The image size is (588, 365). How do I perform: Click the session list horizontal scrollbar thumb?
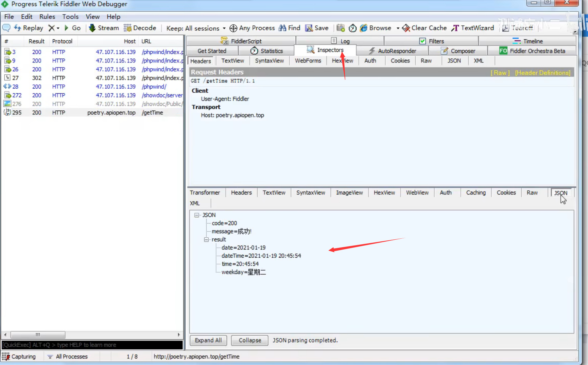38,334
